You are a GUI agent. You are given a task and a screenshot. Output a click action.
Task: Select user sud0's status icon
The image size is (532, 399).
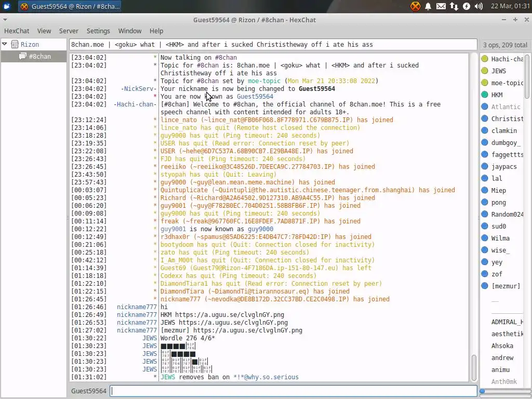[485, 226]
